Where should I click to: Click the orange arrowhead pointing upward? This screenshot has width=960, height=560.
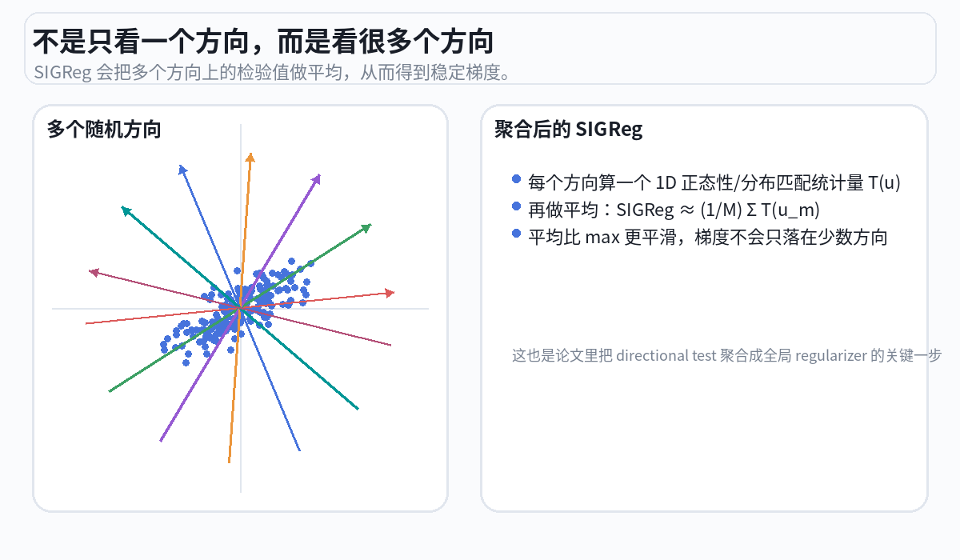point(250,157)
